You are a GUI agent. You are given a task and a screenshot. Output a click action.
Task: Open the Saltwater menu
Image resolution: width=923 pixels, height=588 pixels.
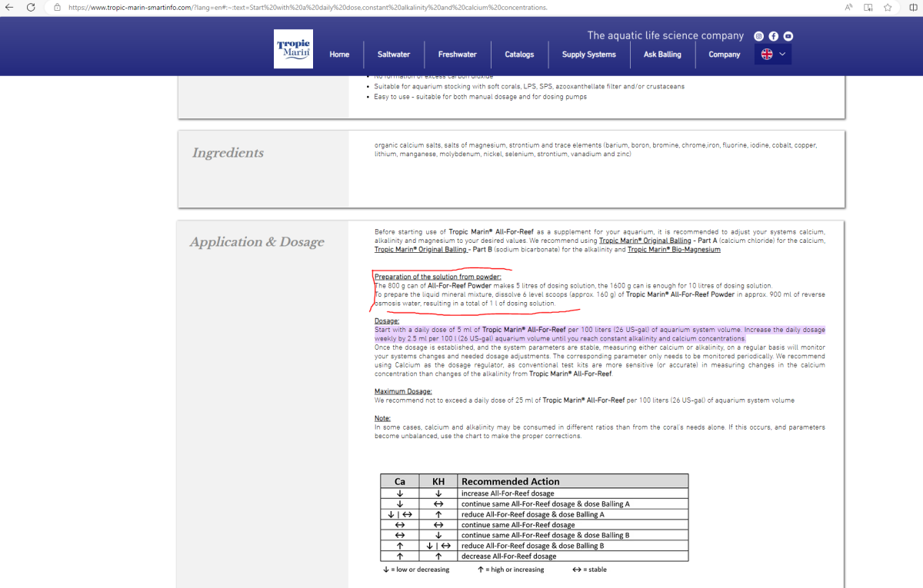click(394, 55)
